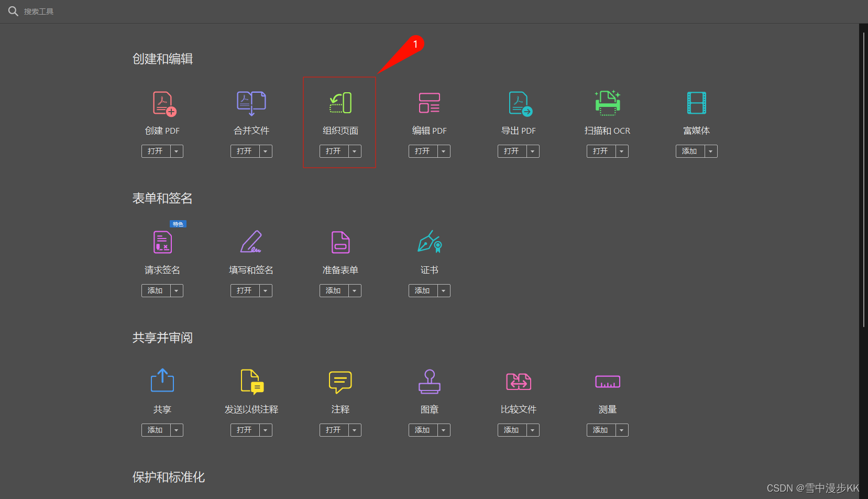
Task: Expand the dropdown arrow for 图章
Action: click(x=444, y=430)
